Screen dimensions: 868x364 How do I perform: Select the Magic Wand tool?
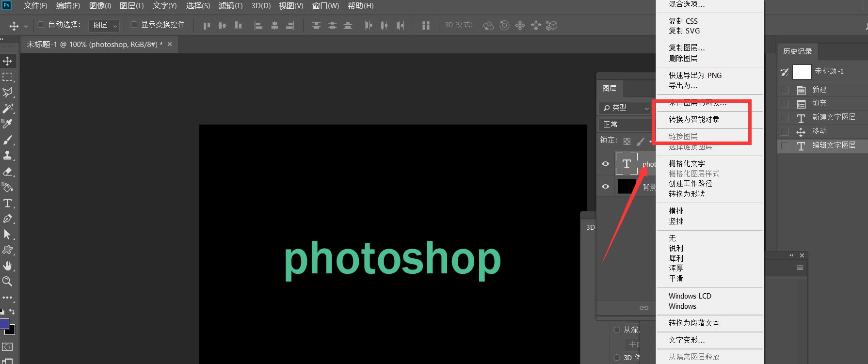(8, 108)
